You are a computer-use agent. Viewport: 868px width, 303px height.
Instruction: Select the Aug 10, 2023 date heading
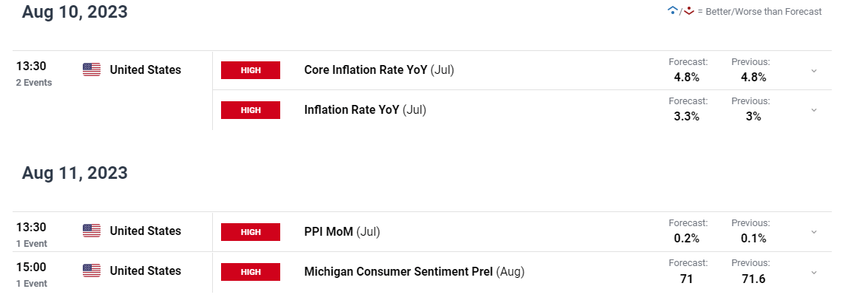75,12
